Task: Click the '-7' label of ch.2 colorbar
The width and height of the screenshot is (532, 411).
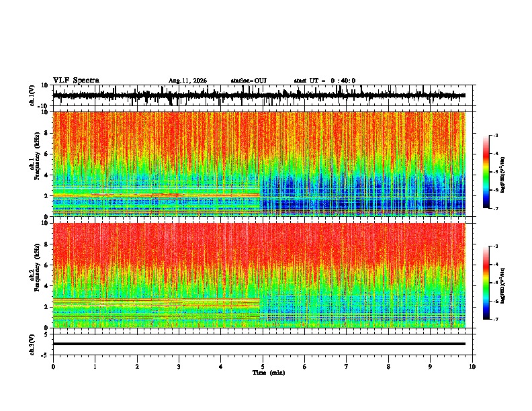Action: point(496,319)
